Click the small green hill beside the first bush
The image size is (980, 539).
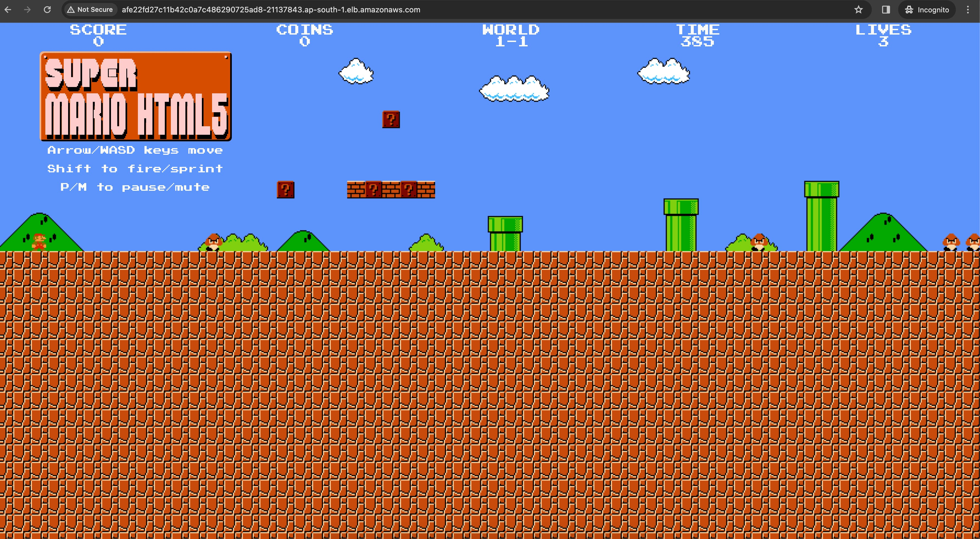[x=303, y=241]
